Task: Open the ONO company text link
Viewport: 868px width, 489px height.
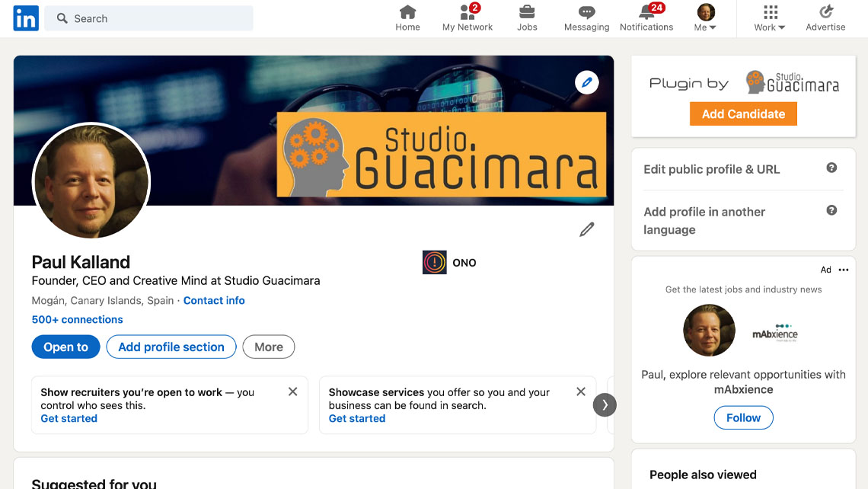Action: point(464,263)
